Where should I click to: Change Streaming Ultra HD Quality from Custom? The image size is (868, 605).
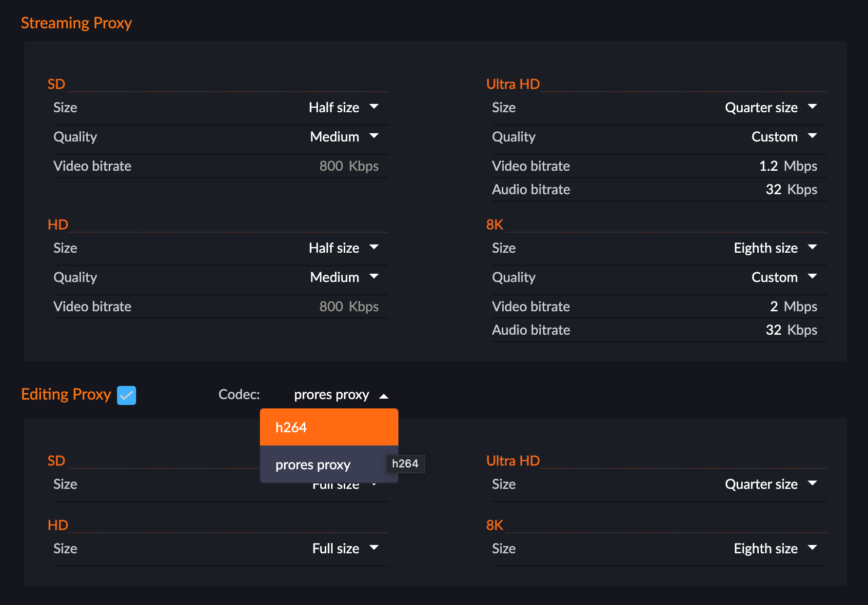tap(783, 137)
